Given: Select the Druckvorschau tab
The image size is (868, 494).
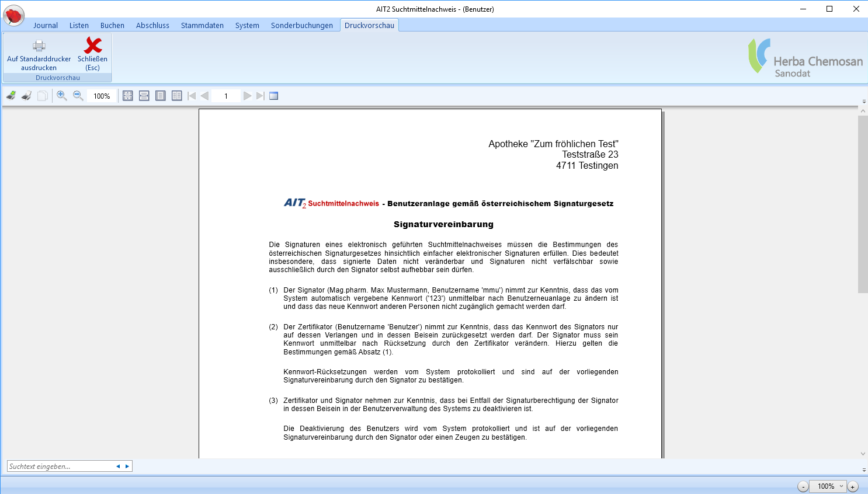Looking at the screenshot, I should 369,25.
